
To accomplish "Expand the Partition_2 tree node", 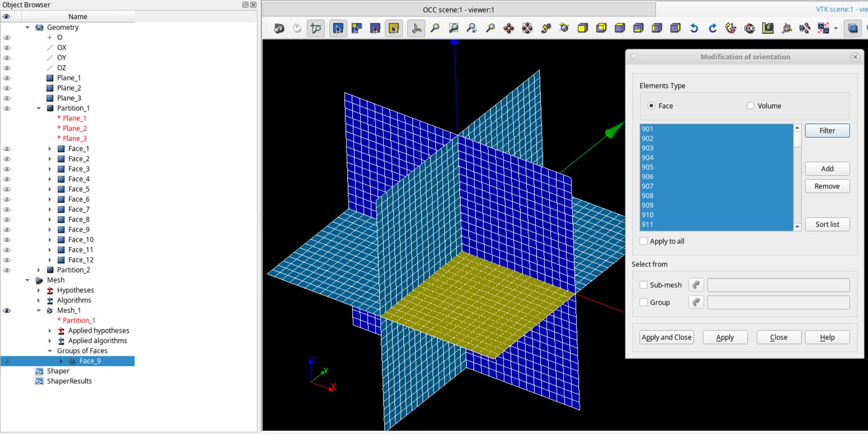I will [x=39, y=270].
